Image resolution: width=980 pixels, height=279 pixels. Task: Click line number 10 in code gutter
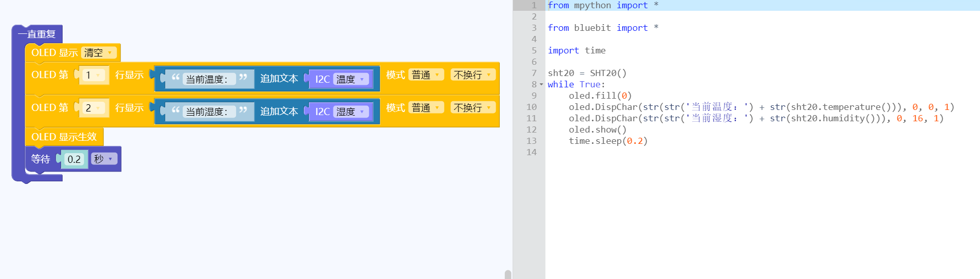click(531, 107)
